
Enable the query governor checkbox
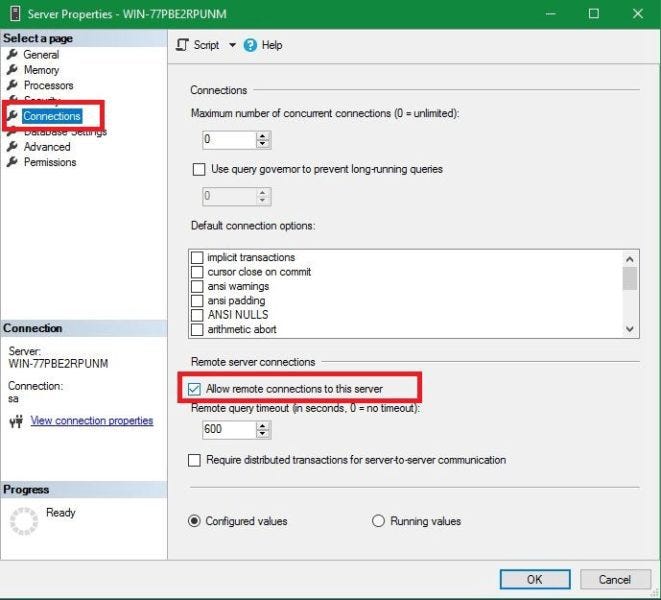(199, 170)
